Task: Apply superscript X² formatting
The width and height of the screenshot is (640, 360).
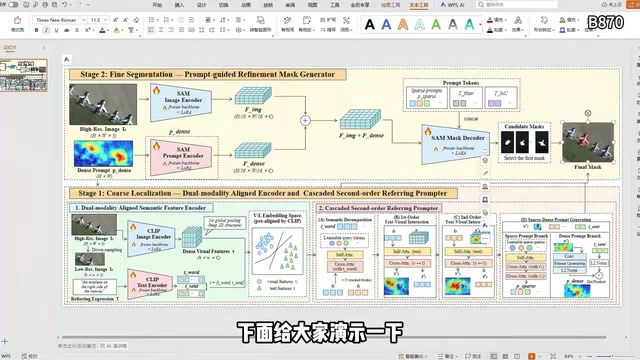Action: point(87,30)
